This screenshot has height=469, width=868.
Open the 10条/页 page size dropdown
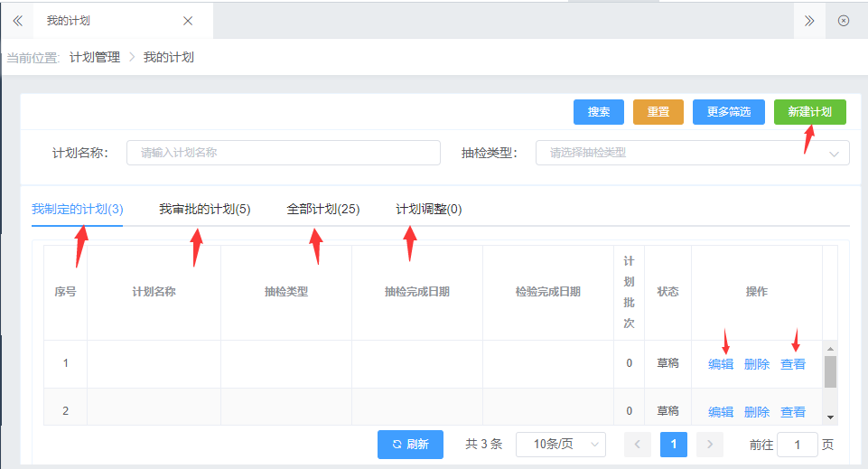point(561,444)
